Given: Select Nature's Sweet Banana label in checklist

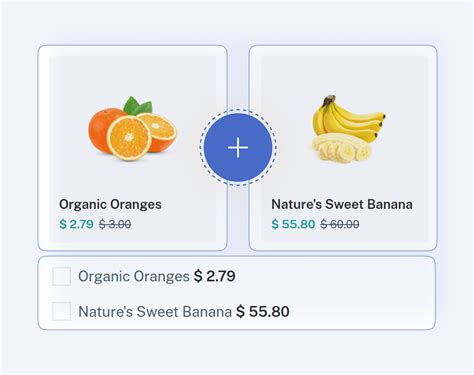Looking at the screenshot, I should [x=155, y=312].
